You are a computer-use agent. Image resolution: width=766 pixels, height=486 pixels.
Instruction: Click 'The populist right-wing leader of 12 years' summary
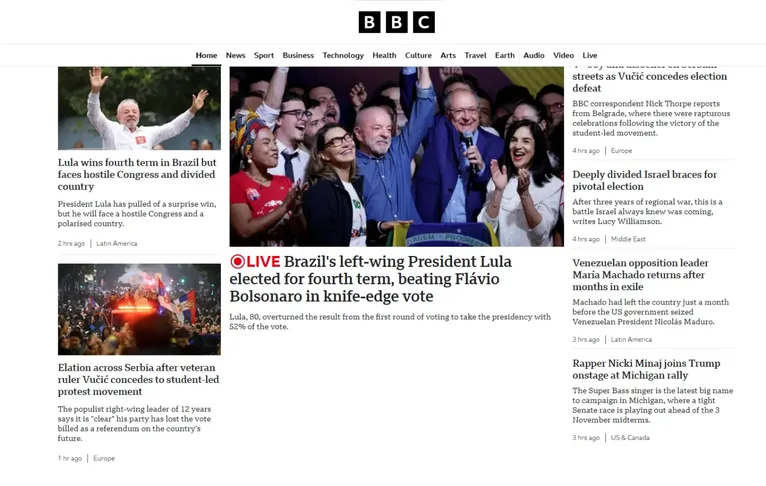(134, 423)
